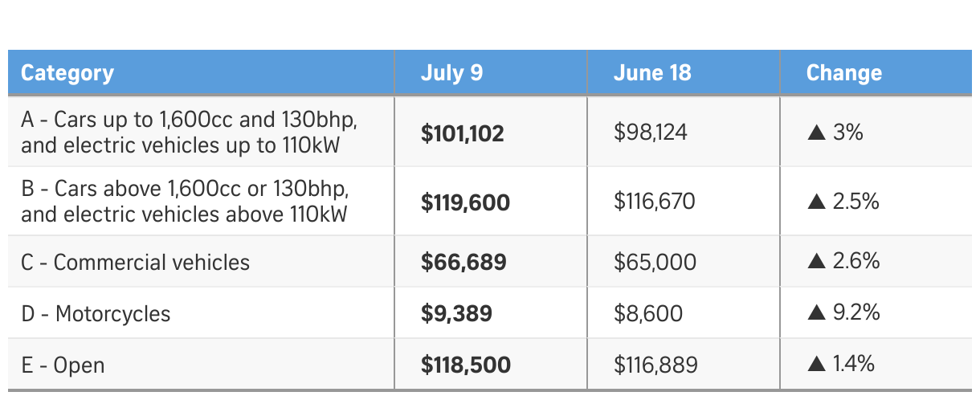Click the $98,124 June 18 price
This screenshot has width=980, height=400.
point(651,133)
